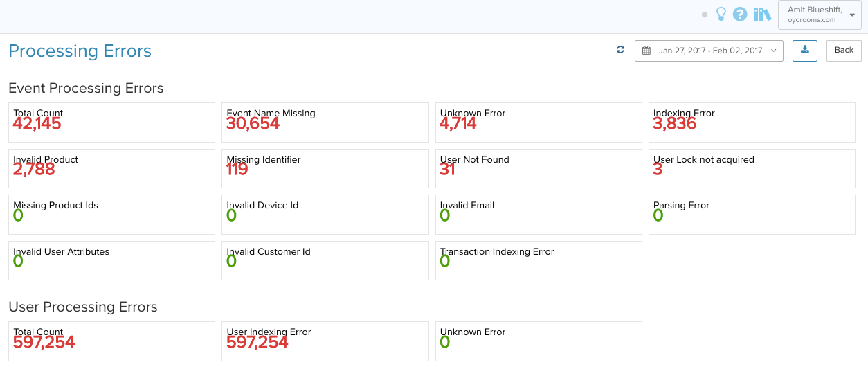
Task: Click the Invalid Product count 2,788
Action: pos(34,170)
